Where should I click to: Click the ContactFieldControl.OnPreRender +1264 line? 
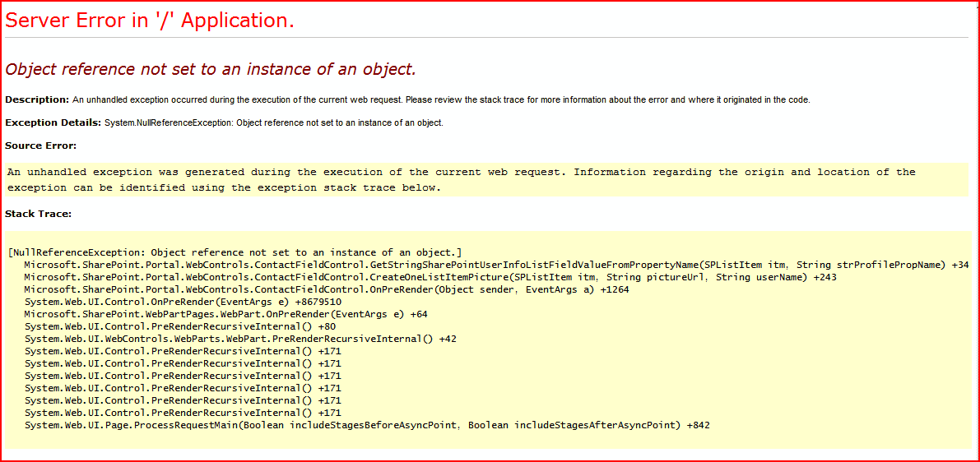click(x=327, y=289)
